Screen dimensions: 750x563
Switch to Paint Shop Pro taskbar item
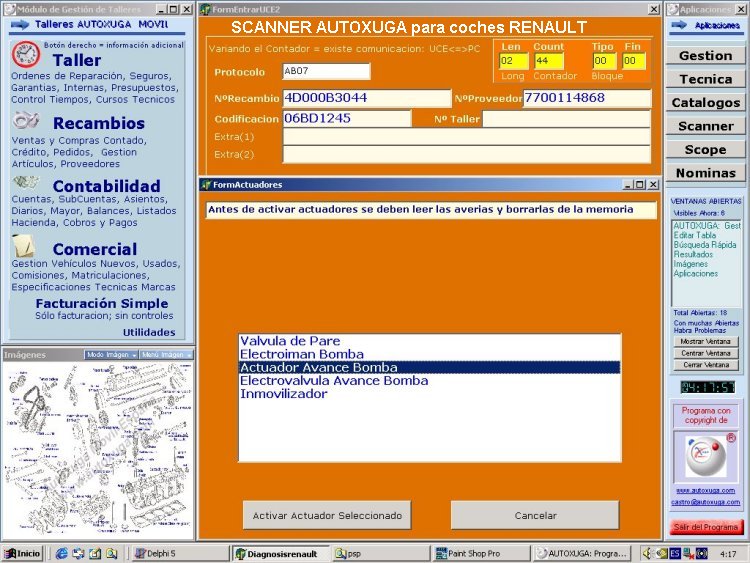click(482, 553)
